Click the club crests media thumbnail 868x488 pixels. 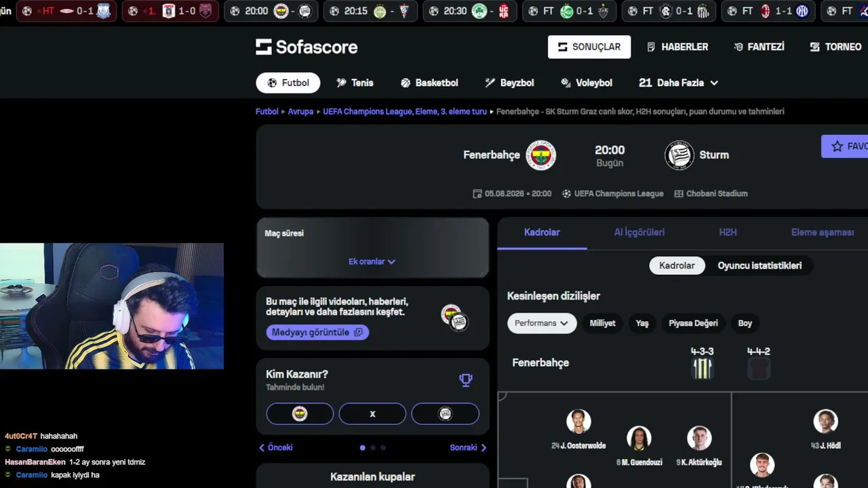(x=454, y=317)
